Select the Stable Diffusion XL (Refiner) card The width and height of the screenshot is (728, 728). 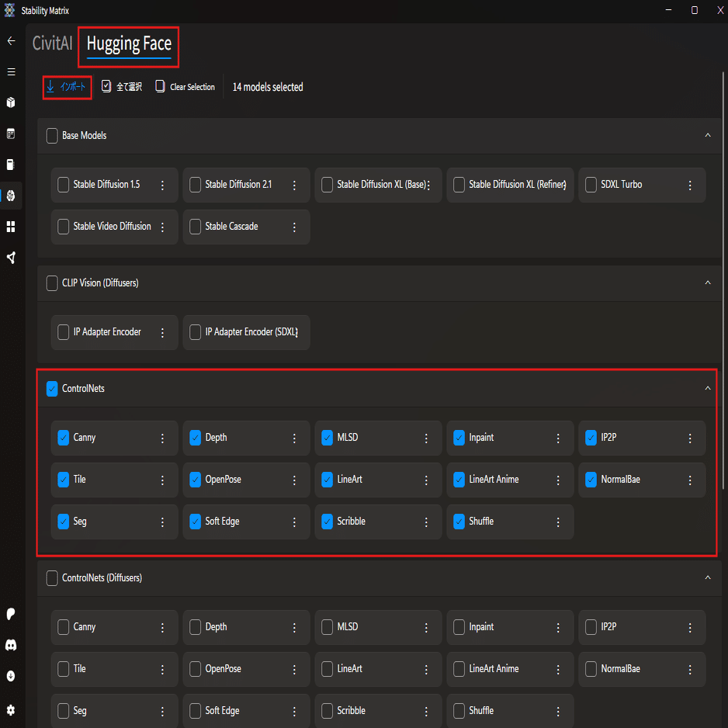pos(510,185)
